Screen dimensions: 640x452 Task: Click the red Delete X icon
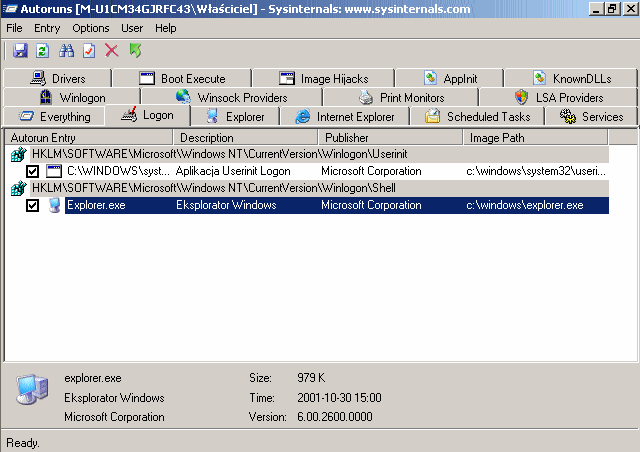(x=112, y=51)
